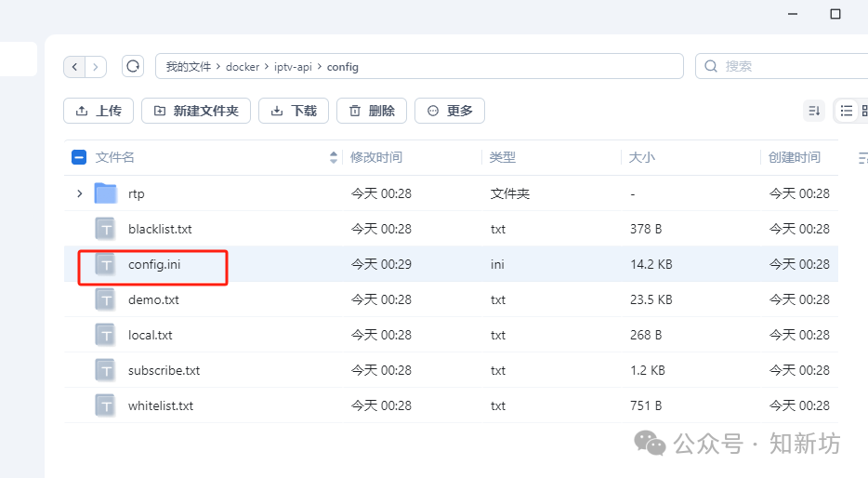The height and width of the screenshot is (478, 868).
Task: Sort by 大小 column header
Action: click(x=642, y=157)
